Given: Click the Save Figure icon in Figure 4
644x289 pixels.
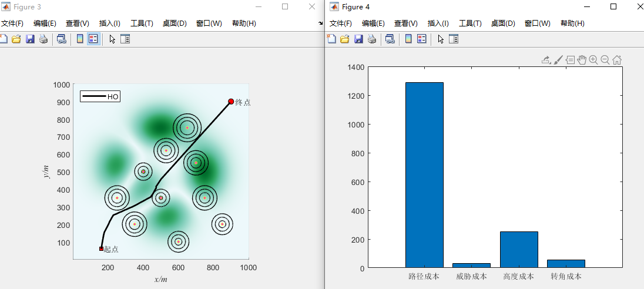Looking at the screenshot, I should [x=358, y=39].
